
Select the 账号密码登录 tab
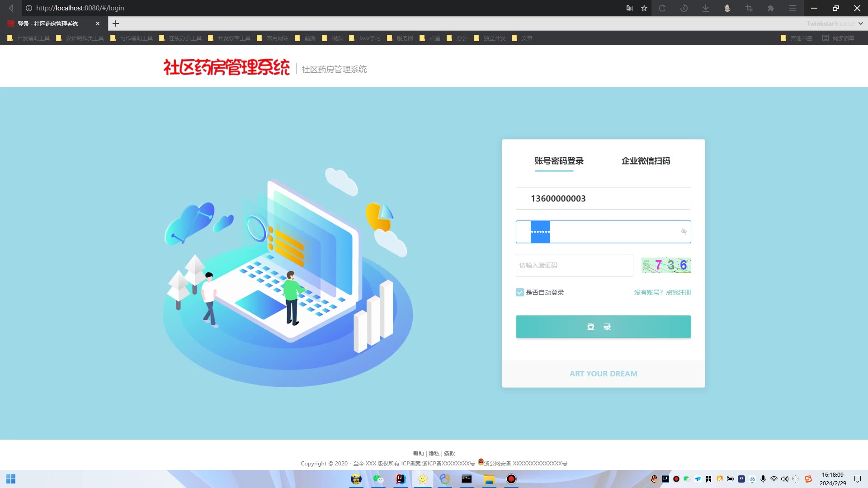tap(559, 161)
